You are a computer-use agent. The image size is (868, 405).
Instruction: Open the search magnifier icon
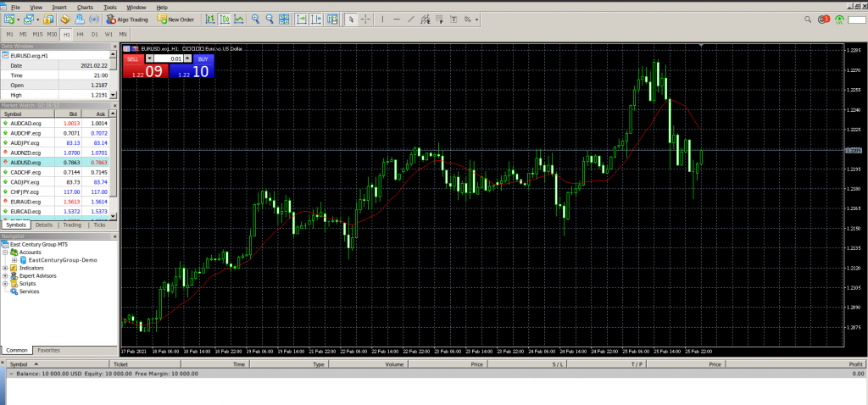808,19
